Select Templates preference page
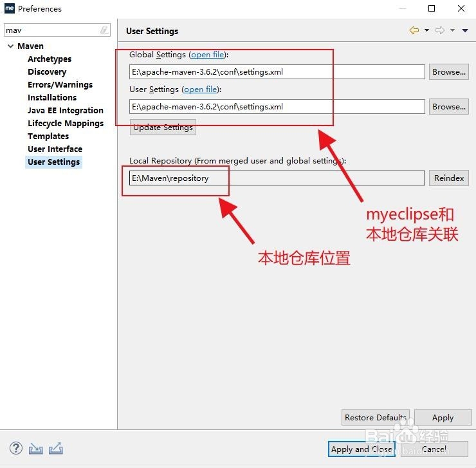The height and width of the screenshot is (468, 476). point(48,136)
